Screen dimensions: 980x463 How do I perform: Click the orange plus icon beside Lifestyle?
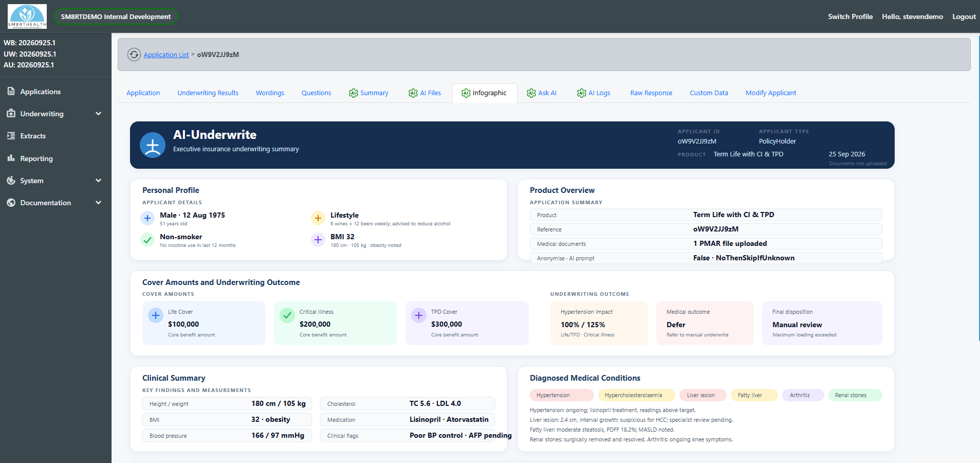point(318,218)
